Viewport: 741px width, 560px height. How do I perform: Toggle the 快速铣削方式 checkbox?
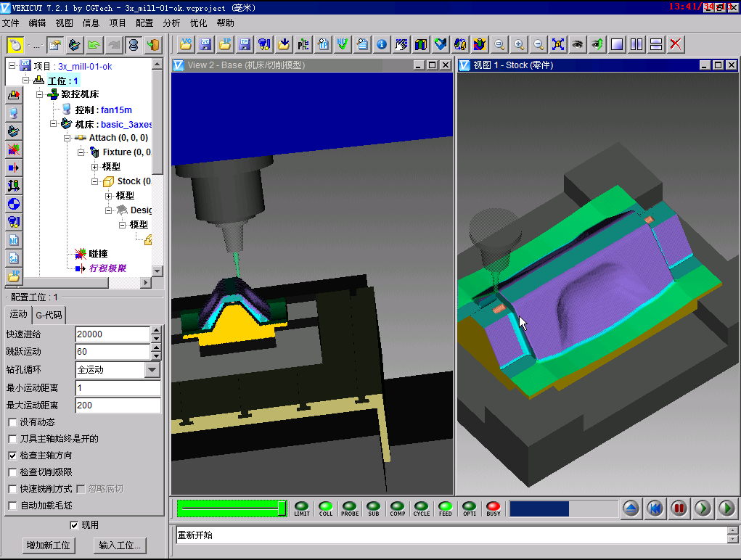click(x=13, y=489)
